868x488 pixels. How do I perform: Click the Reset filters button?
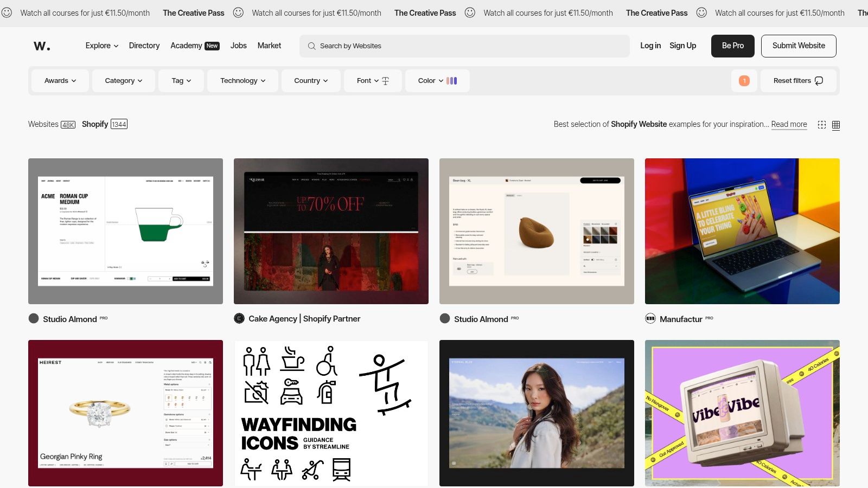point(799,81)
